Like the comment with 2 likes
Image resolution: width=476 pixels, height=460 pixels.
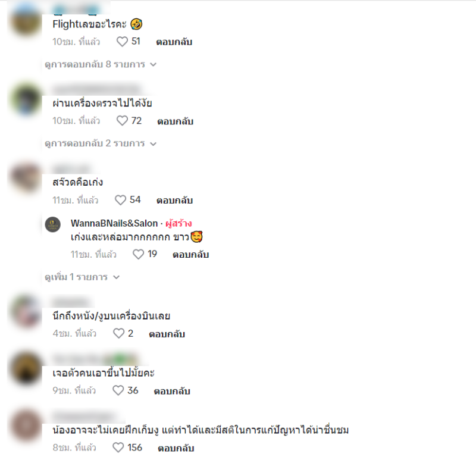[x=118, y=333]
